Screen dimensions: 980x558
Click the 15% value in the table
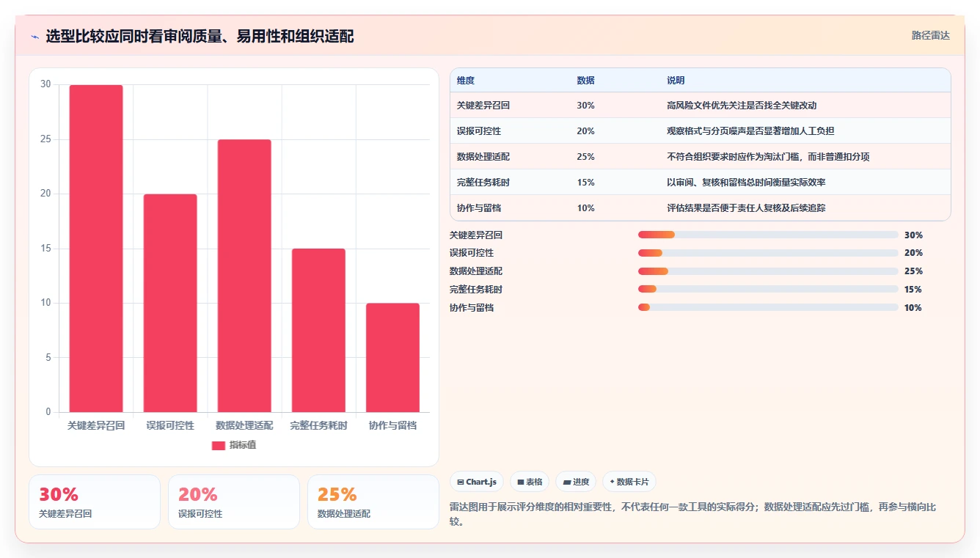point(585,183)
